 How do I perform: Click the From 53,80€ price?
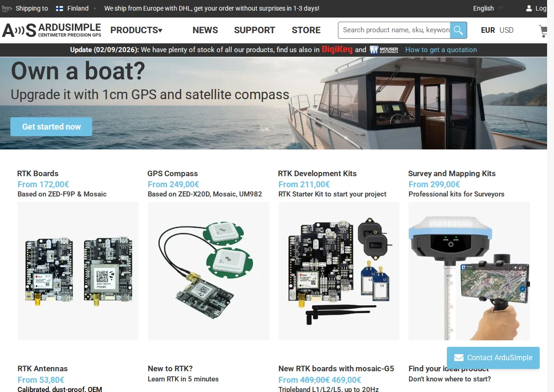(x=41, y=380)
